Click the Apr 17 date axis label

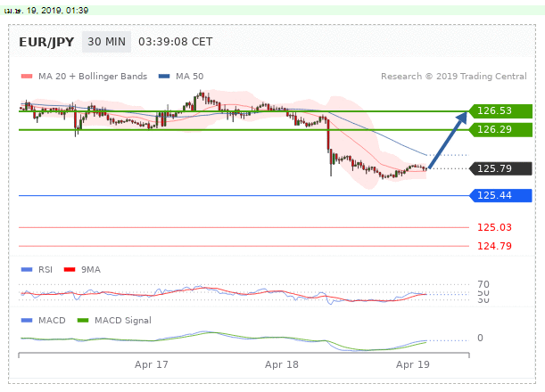151,364
